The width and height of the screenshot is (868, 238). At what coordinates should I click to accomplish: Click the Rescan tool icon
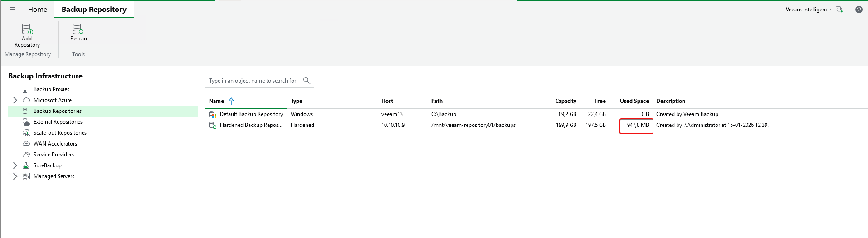[78, 30]
